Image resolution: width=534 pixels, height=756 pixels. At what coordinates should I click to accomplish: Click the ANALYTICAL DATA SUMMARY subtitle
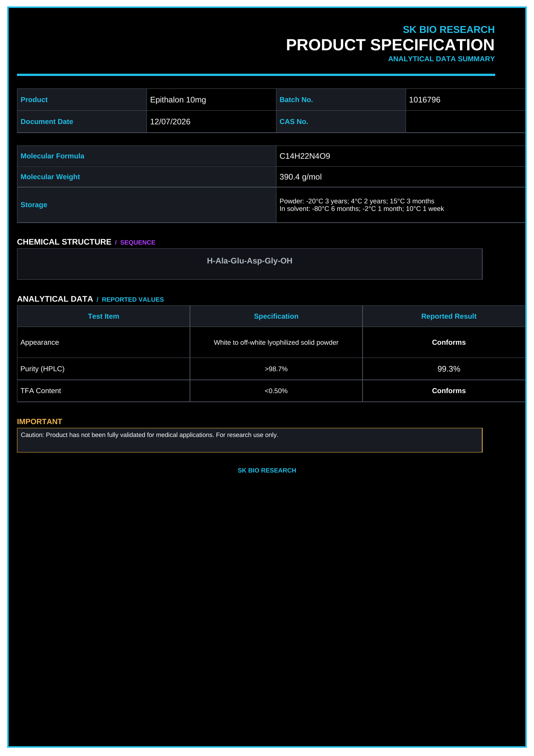point(441,59)
